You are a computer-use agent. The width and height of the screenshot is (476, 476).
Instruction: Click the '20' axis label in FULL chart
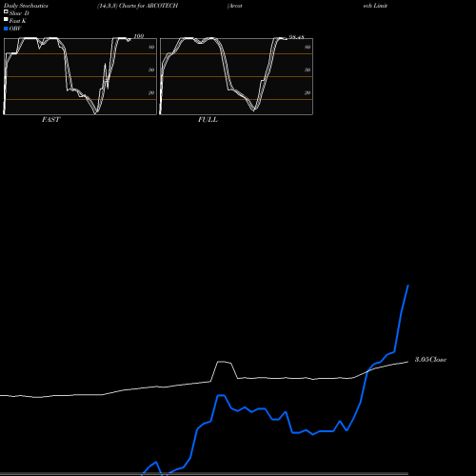point(307,92)
